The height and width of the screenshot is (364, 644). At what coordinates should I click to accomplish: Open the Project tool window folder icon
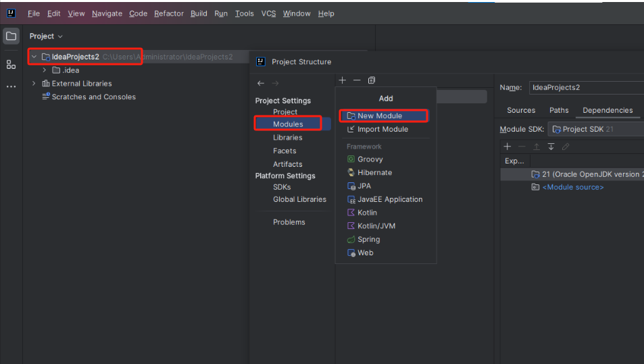[x=11, y=36]
